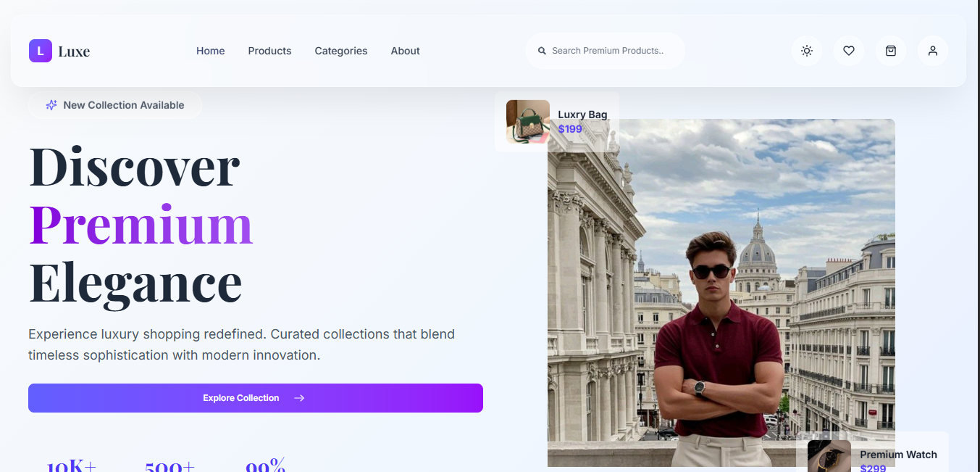Open the Premium Watch product title
Screen dimensions: 980x472
point(898,455)
